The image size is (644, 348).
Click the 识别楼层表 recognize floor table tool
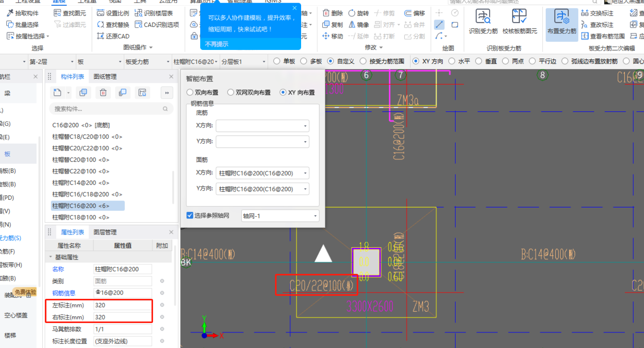pyautogui.click(x=154, y=13)
